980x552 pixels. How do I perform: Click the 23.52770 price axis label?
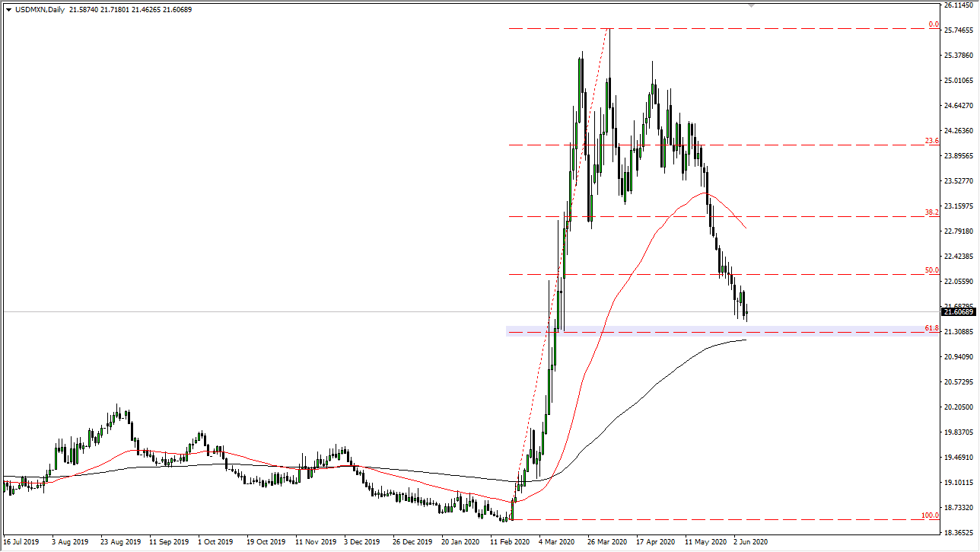tap(958, 181)
